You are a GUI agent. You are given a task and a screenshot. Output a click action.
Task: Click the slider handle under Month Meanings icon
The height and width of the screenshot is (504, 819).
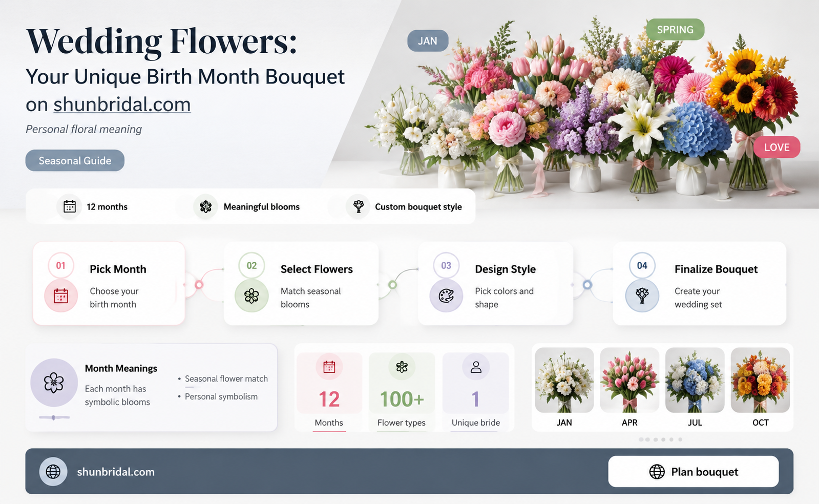click(53, 417)
